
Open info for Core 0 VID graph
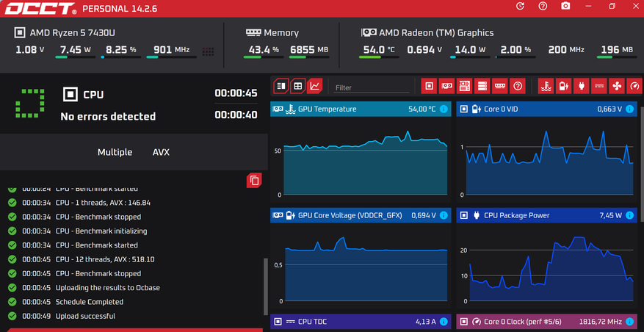(629, 109)
